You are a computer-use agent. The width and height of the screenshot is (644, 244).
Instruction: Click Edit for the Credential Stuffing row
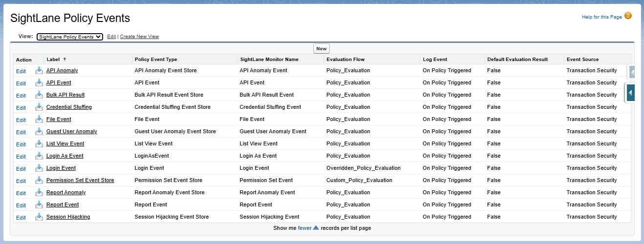(21, 108)
